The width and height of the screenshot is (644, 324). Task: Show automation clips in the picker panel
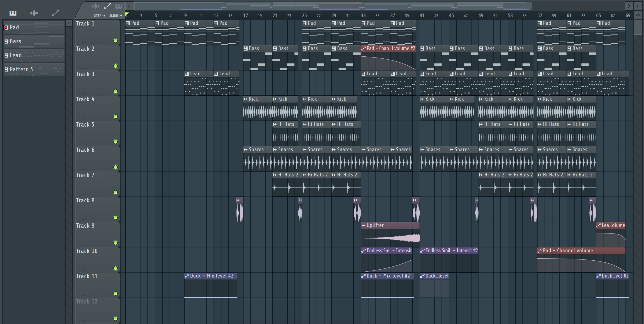coord(55,13)
